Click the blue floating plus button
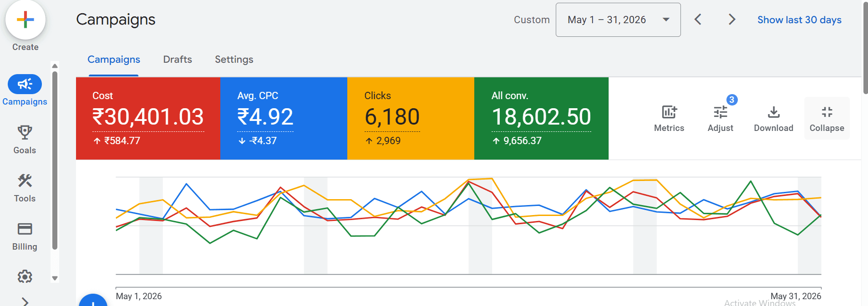 pos(93,301)
